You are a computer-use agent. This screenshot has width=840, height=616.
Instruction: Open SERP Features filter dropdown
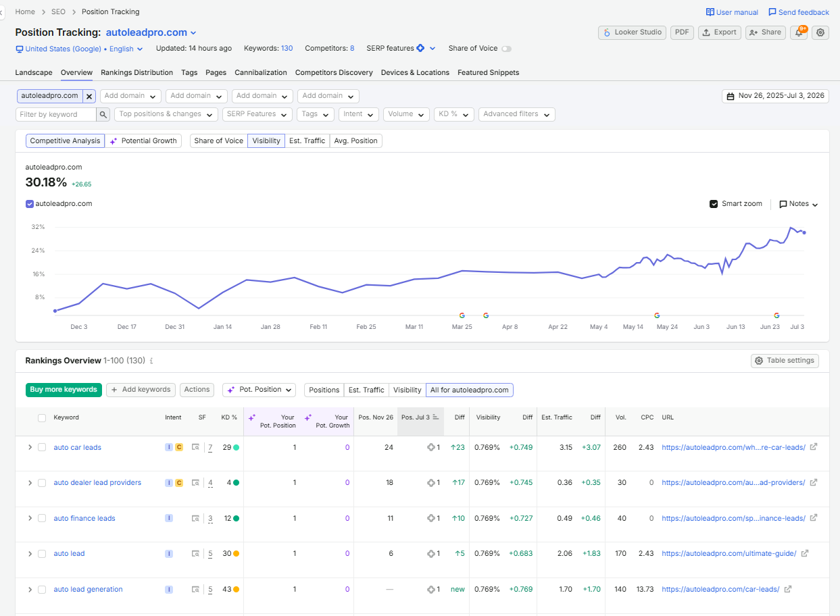click(x=257, y=115)
